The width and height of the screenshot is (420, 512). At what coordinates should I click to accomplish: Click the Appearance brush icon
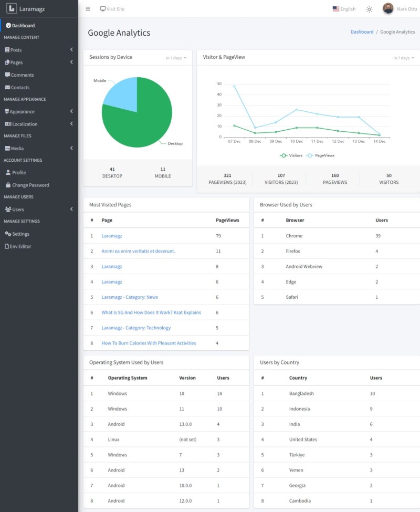point(7,111)
